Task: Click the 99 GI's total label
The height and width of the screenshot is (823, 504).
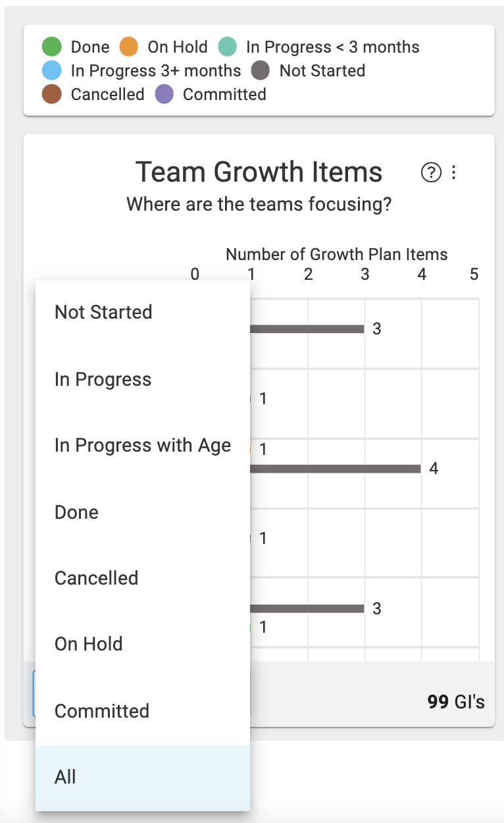Action: point(456,702)
